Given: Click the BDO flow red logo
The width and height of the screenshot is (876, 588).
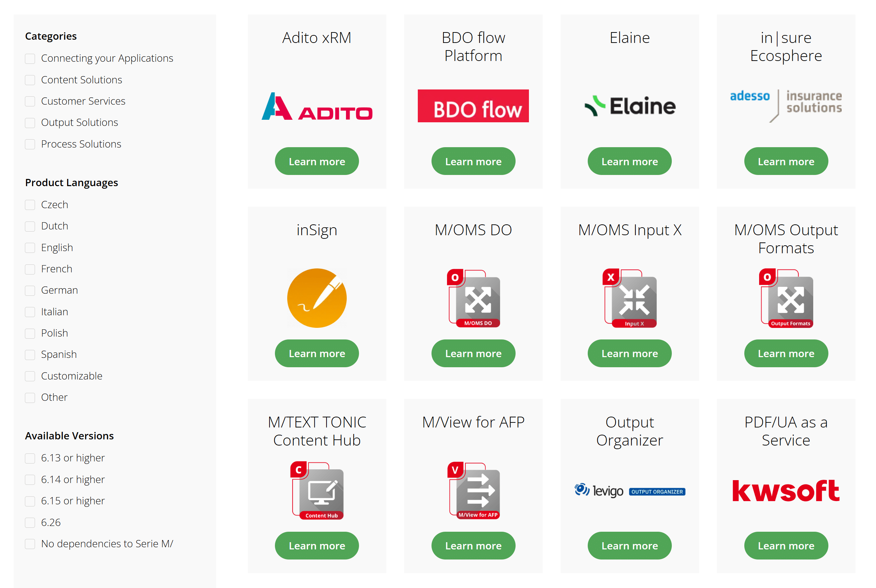Looking at the screenshot, I should (x=473, y=106).
